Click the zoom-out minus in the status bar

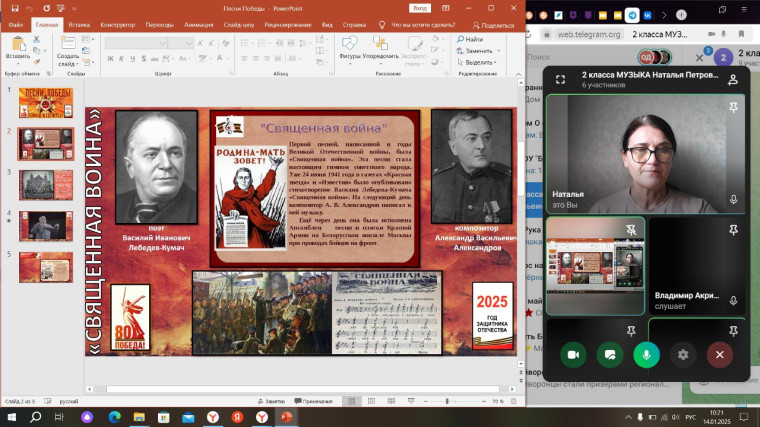coord(426,401)
